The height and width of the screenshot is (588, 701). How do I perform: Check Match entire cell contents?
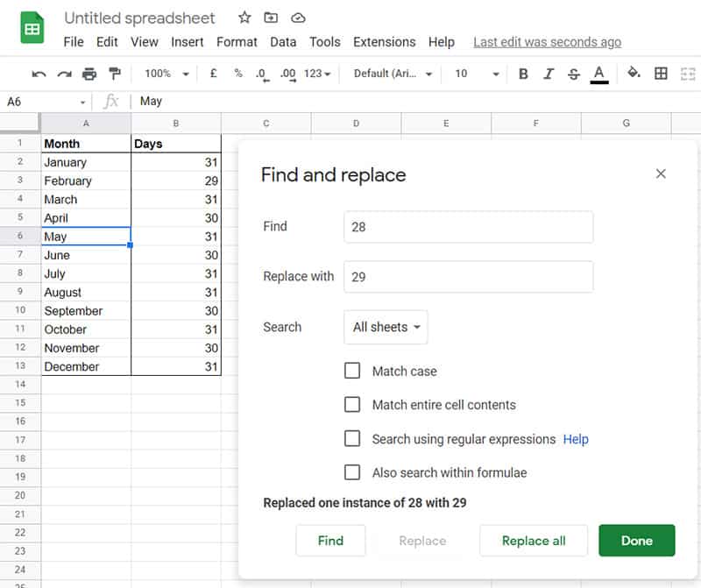point(352,405)
